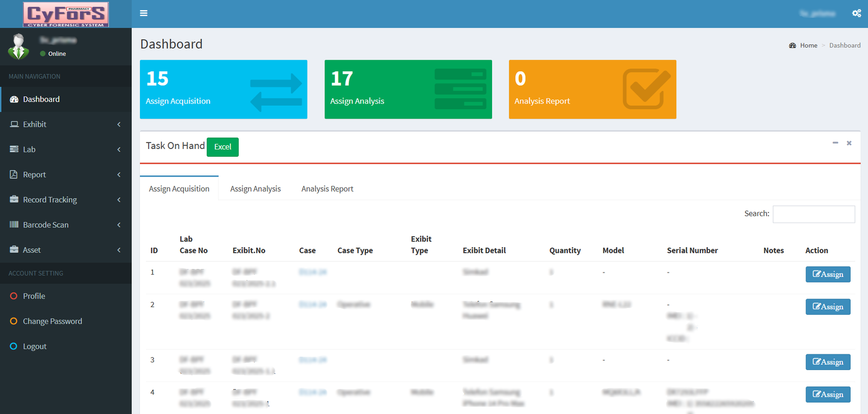Assign the task in row ID 3
Screen dimensions: 868x414
point(828,362)
